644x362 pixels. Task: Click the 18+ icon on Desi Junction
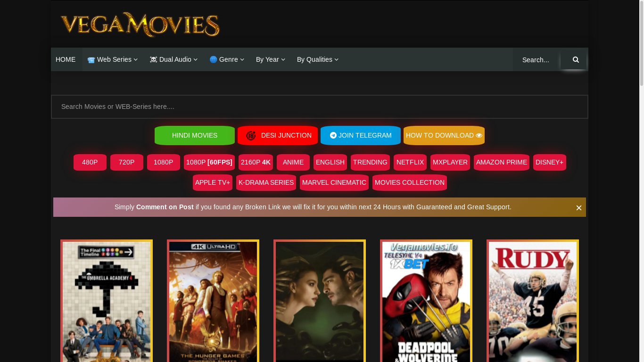(x=251, y=136)
